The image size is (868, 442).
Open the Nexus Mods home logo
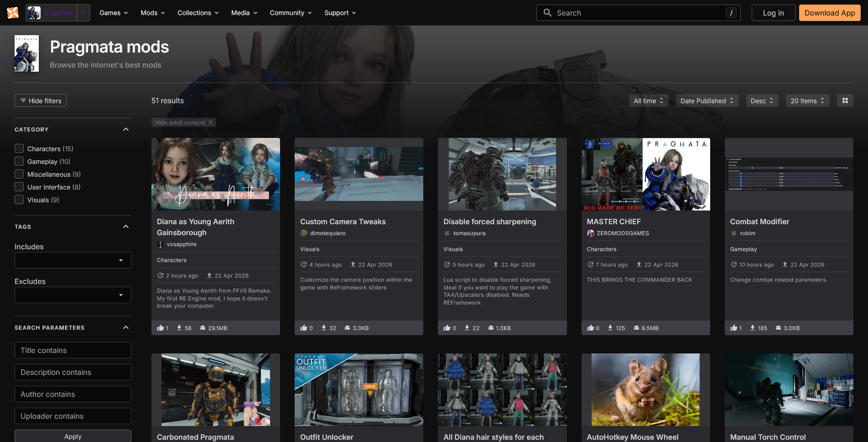click(13, 13)
